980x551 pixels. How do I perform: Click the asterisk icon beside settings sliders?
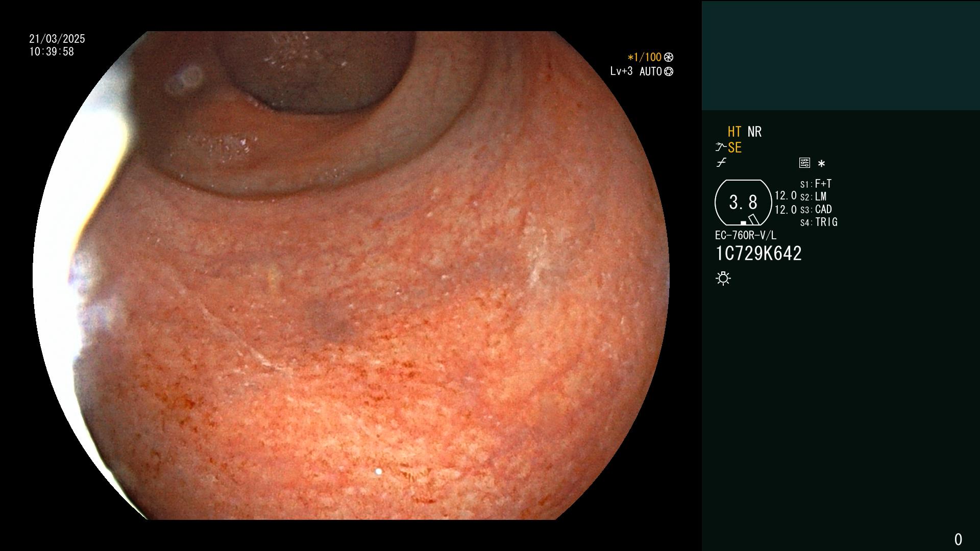[x=821, y=164]
